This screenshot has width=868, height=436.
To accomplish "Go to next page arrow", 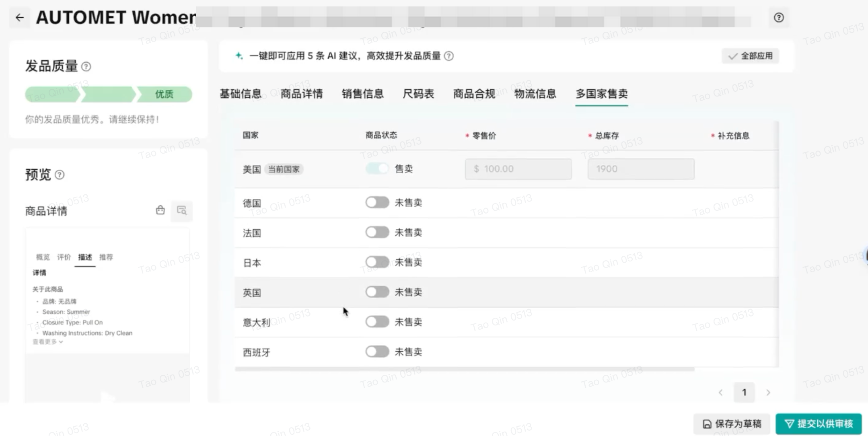I will click(768, 393).
